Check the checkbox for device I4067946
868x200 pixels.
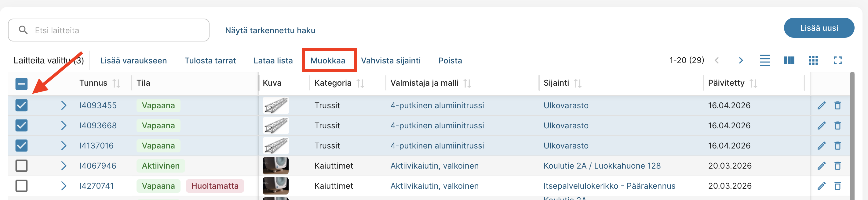[x=22, y=166]
